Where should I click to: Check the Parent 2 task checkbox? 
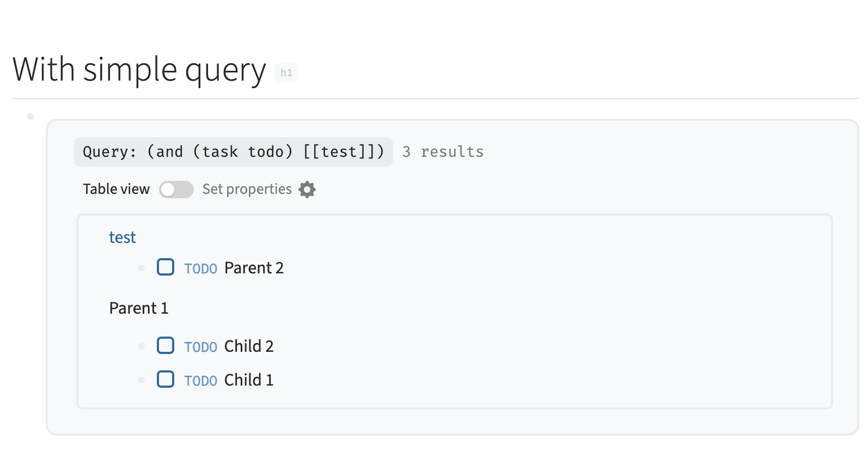[x=166, y=267]
